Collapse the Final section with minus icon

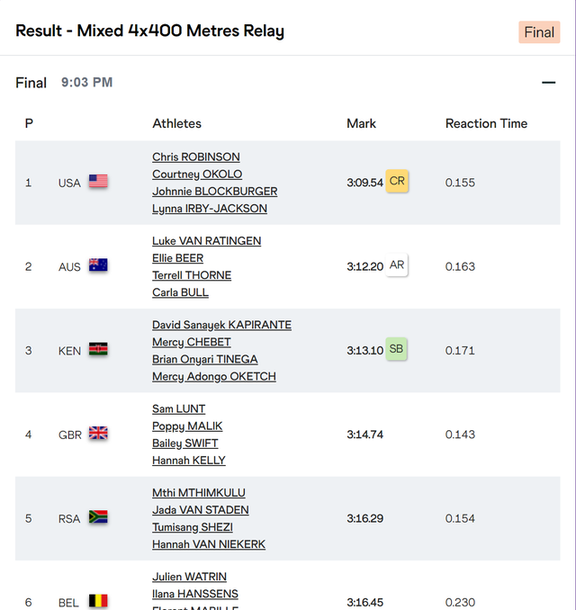(x=548, y=82)
